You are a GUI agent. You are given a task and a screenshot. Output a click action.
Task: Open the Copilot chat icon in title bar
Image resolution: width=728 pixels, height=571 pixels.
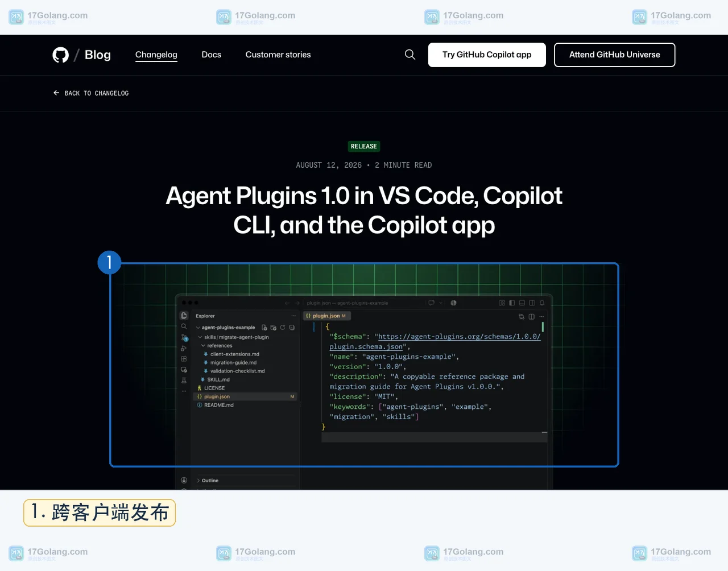coord(432,303)
